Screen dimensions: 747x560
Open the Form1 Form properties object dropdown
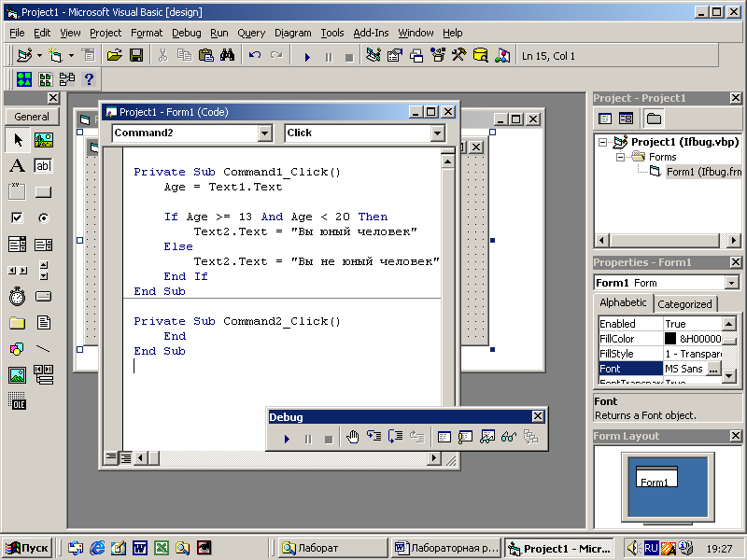click(x=732, y=283)
